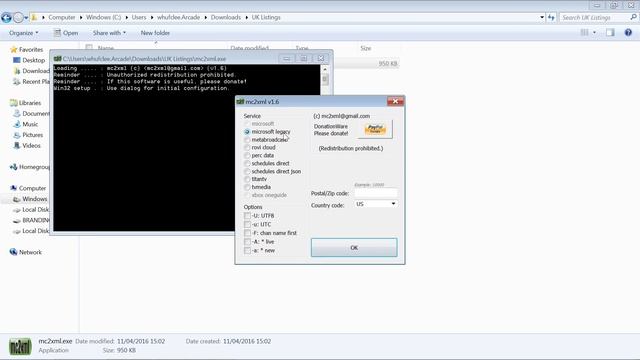Choose the rovi cloud service

247,147
